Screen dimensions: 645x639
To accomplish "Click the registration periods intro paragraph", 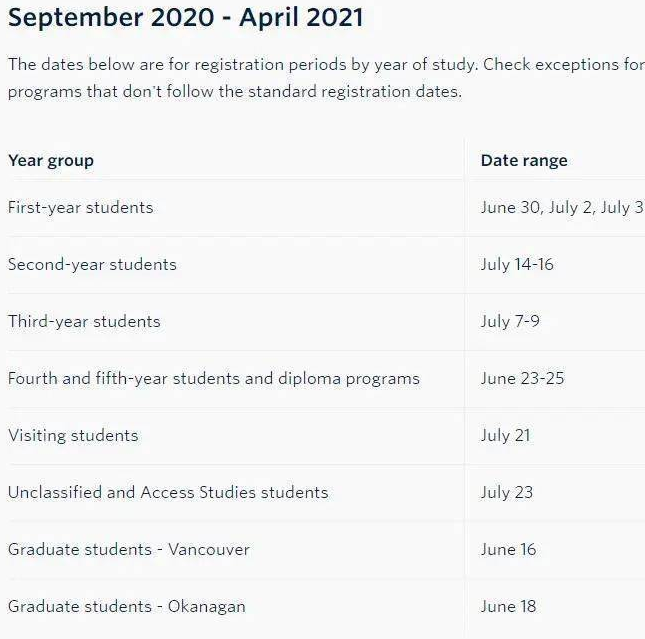I will (326, 78).
